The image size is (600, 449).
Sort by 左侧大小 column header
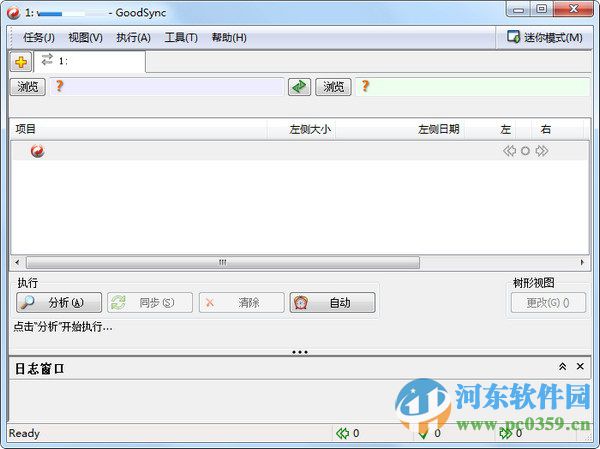[301, 129]
